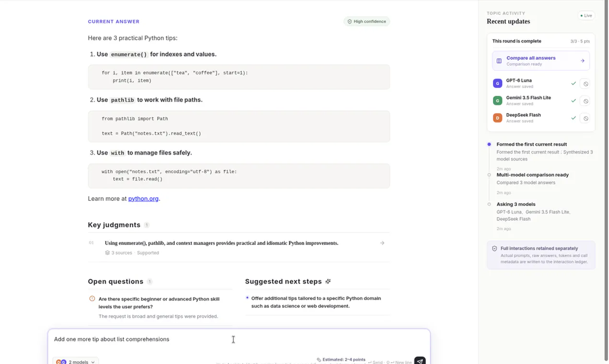Follow the python.org link

(143, 199)
